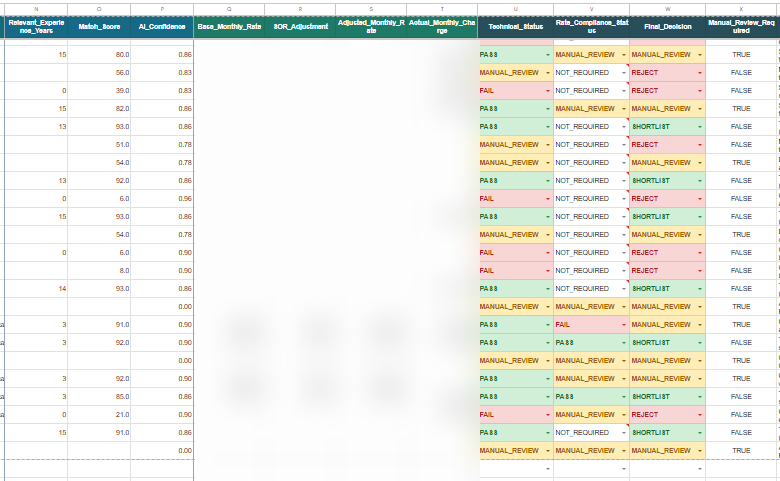Open Technical_Status FAIL dropdown in the 39.0 score row
This screenshot has width=780, height=481.
pos(548,91)
